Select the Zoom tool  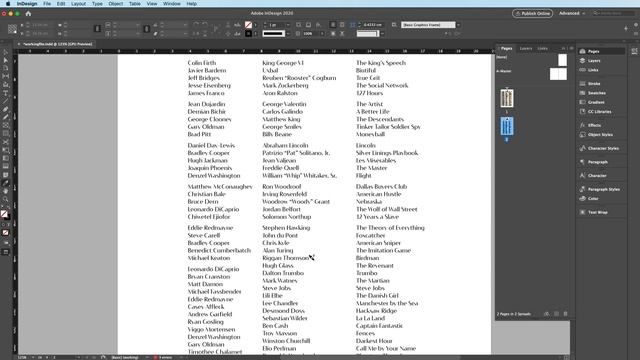[x=6, y=199]
